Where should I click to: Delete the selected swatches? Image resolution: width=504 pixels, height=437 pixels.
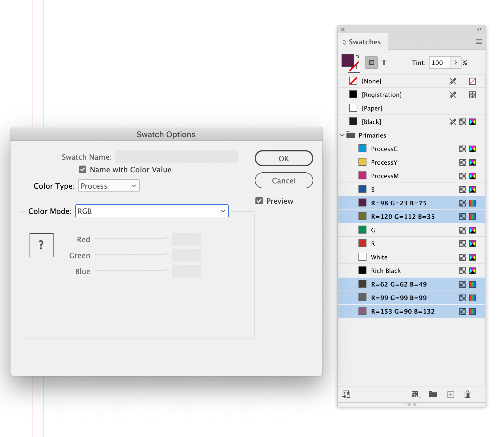[x=467, y=394]
